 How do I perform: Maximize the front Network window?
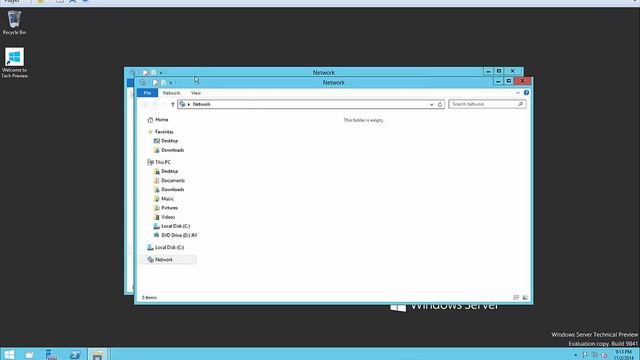(509, 81)
